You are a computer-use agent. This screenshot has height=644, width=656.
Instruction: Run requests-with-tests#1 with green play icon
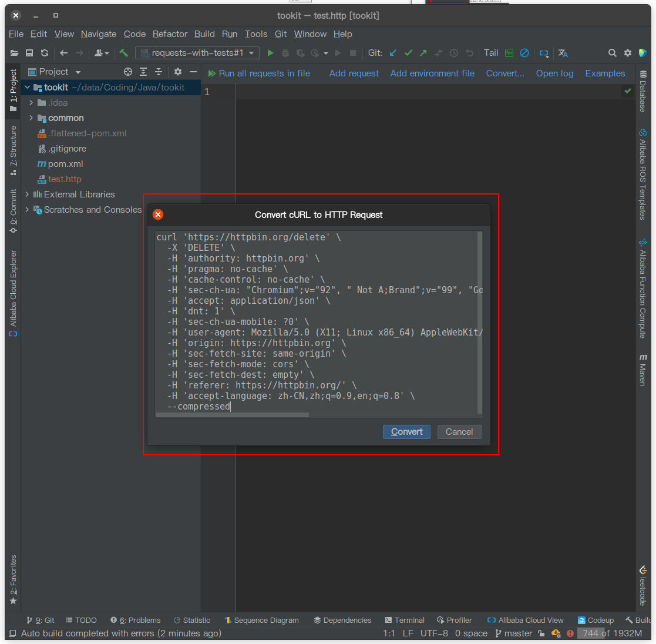pyautogui.click(x=270, y=53)
